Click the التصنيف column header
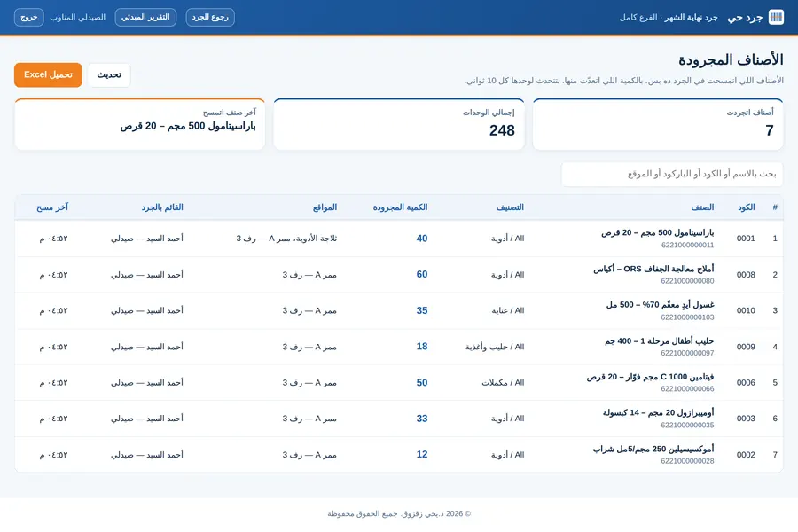This screenshot has height=532, width=798. 510,207
